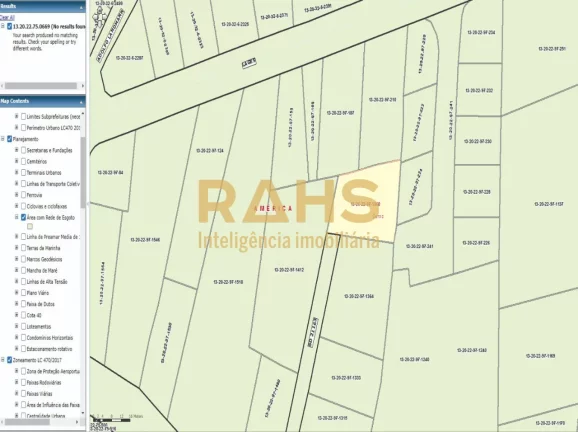The image size is (578, 432).
Task: Enable the Faixa de Dutos layer
Action: [x=24, y=304]
